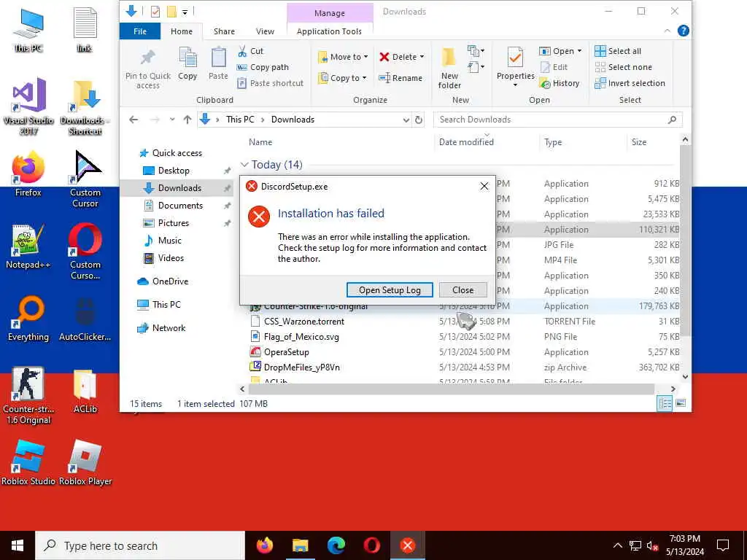Click Invert selection in ribbon

(630, 83)
